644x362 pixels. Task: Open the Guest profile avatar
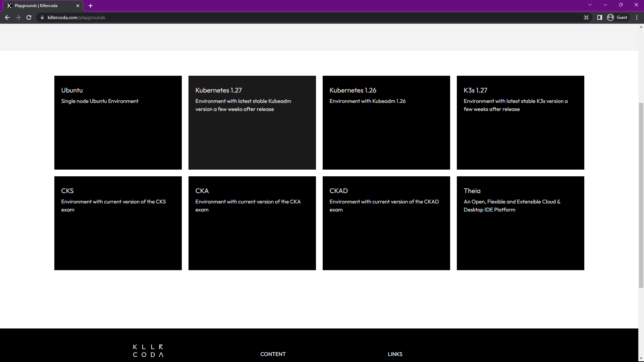pyautogui.click(x=610, y=17)
